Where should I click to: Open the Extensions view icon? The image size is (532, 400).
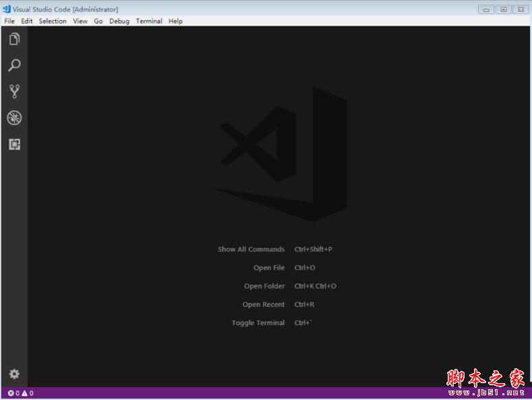coord(14,144)
